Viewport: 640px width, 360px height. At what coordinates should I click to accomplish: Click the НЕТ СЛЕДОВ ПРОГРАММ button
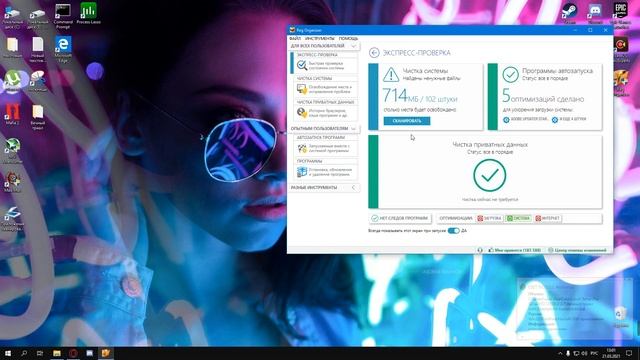point(400,218)
